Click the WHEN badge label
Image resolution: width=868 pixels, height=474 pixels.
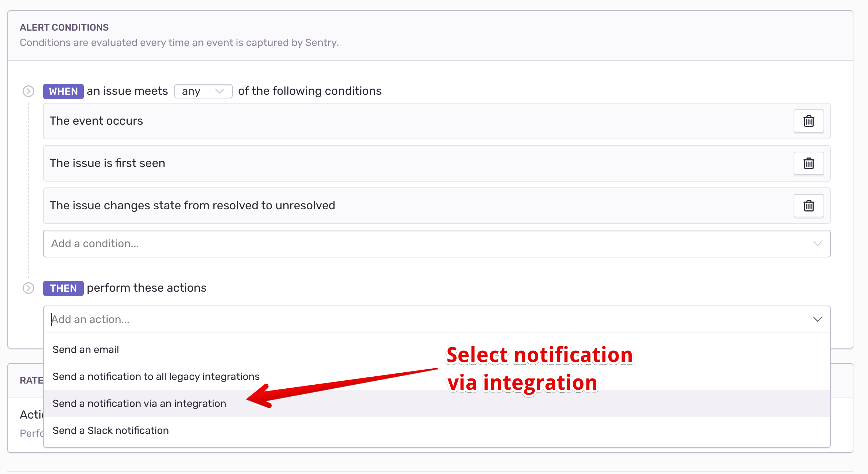[x=63, y=91]
